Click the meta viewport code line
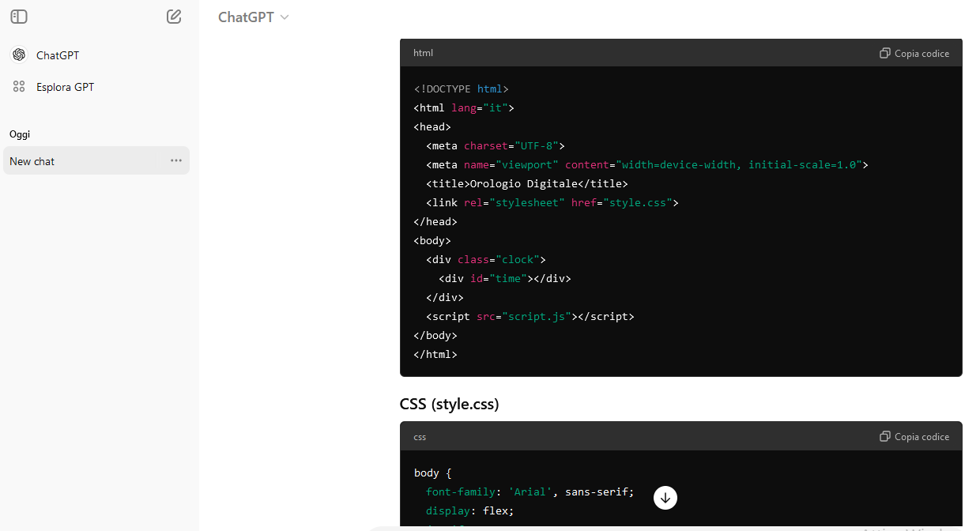980x531 pixels. (x=647, y=164)
